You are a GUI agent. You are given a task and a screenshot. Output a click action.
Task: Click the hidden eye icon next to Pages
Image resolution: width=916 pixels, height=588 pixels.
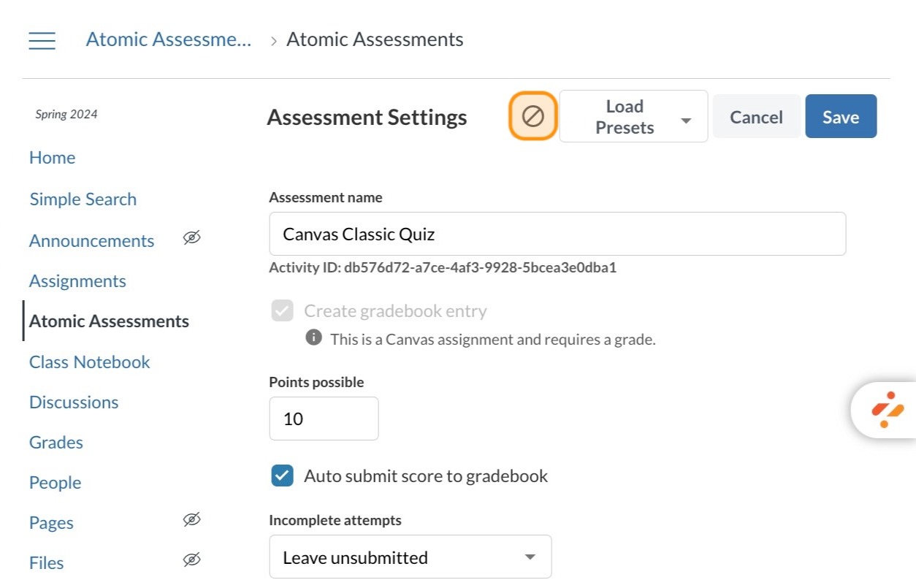click(191, 520)
